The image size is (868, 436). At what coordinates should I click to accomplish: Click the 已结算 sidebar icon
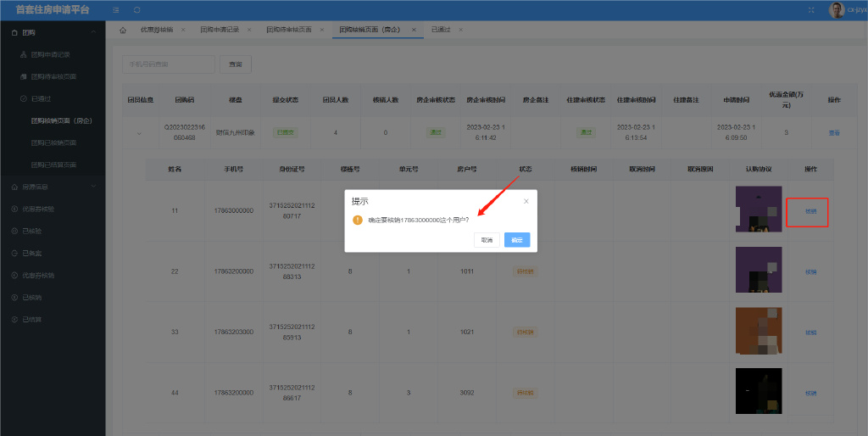coord(14,319)
